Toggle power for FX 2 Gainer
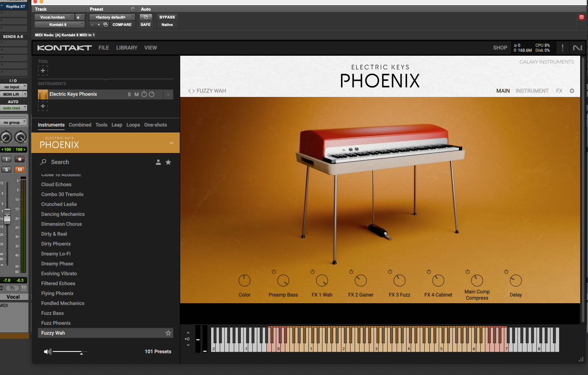This screenshot has width=588, height=375. 351,271
